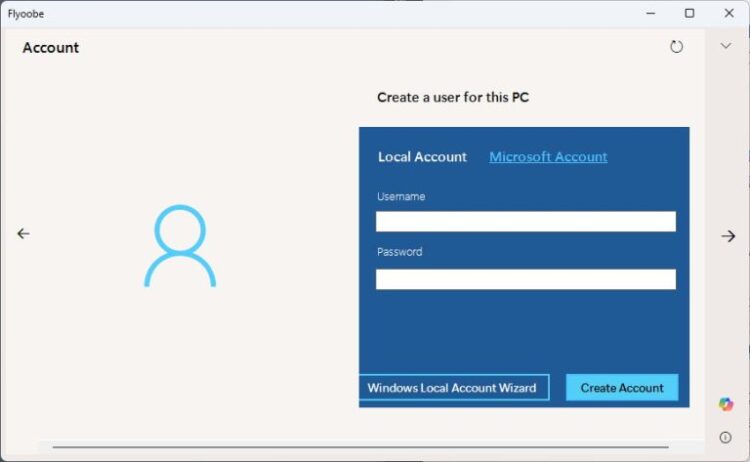Screen dimensions: 750x462
Task: Go back using the left arrow
Action: click(23, 233)
